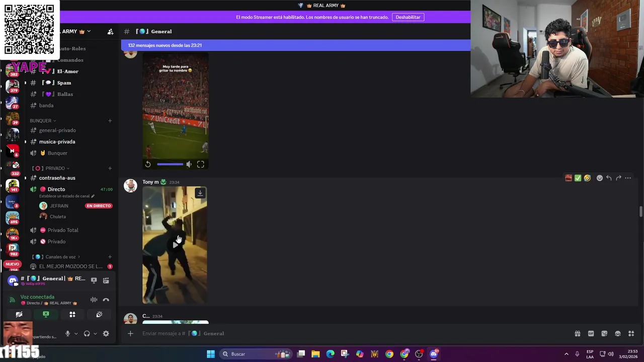
Task: Expand Canales de voz category
Action: (56, 257)
